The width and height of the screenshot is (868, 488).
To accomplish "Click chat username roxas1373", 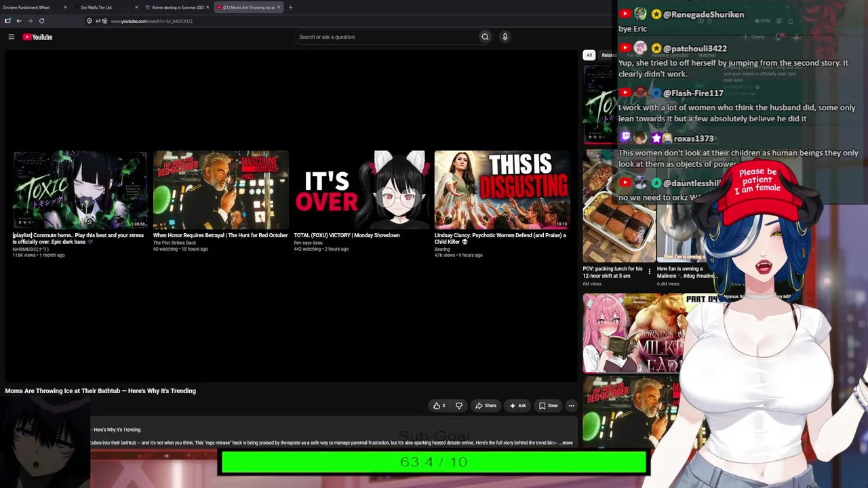I will click(x=694, y=138).
